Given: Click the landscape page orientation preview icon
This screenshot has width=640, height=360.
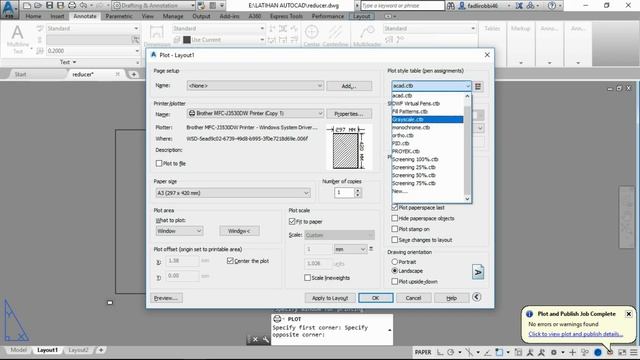Looking at the screenshot, I should (x=478, y=272).
